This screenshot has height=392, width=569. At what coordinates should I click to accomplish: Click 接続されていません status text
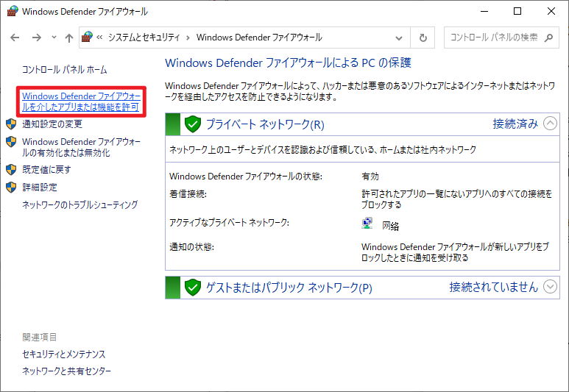[x=493, y=288]
